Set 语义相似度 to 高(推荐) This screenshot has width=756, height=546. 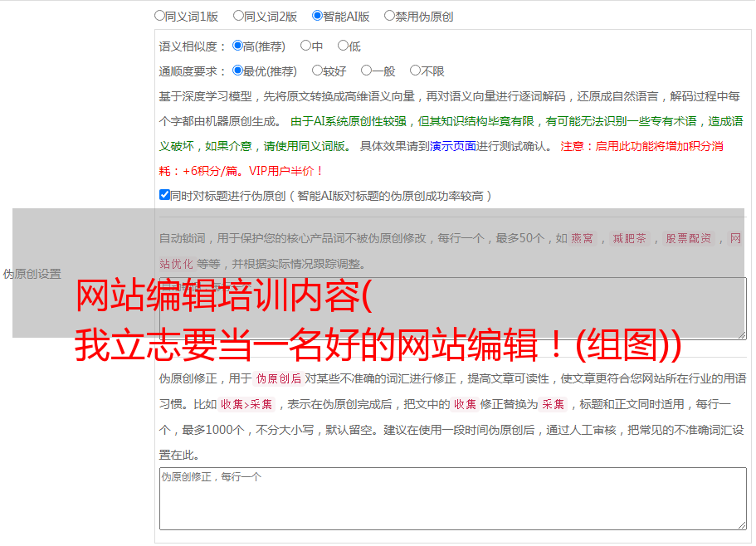click(x=237, y=46)
